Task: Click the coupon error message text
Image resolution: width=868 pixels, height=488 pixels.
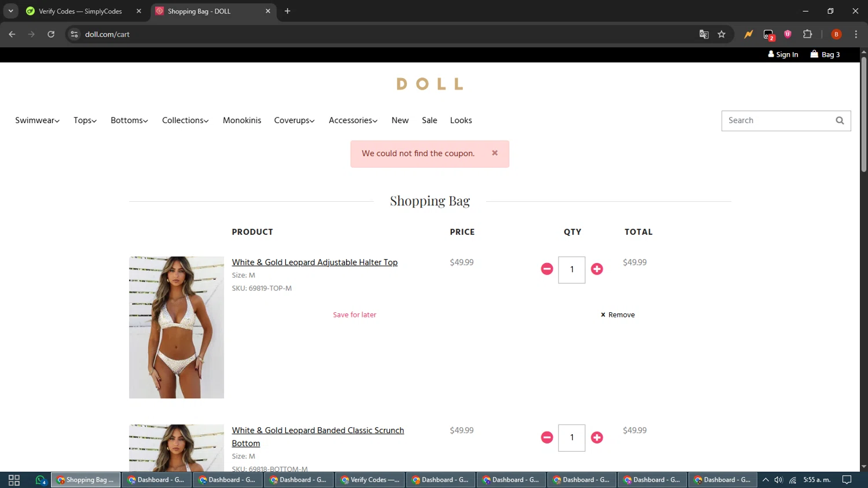Action: 418,153
